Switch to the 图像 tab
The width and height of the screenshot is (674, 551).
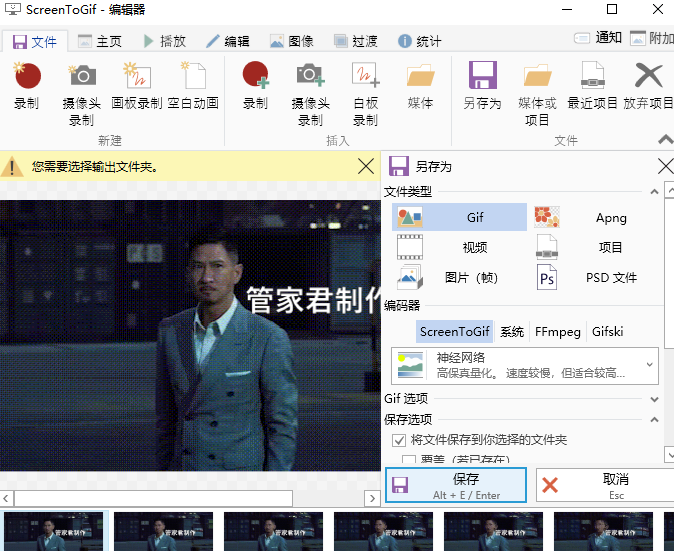(292, 41)
